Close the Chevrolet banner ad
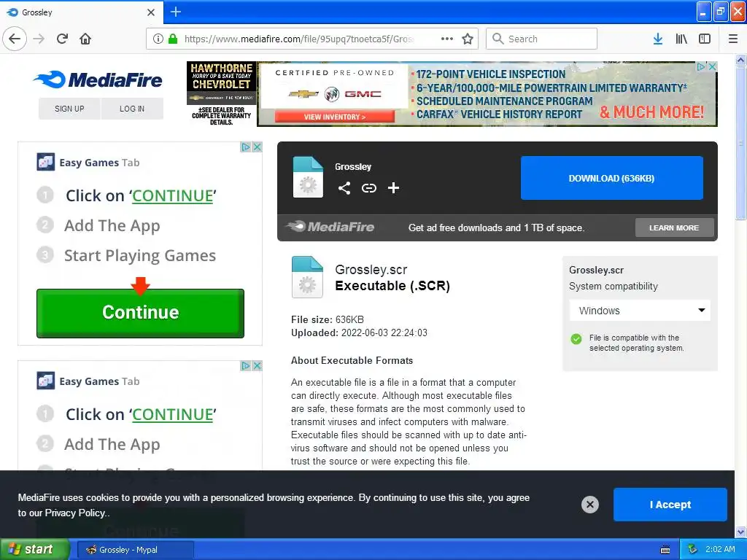 coord(712,66)
